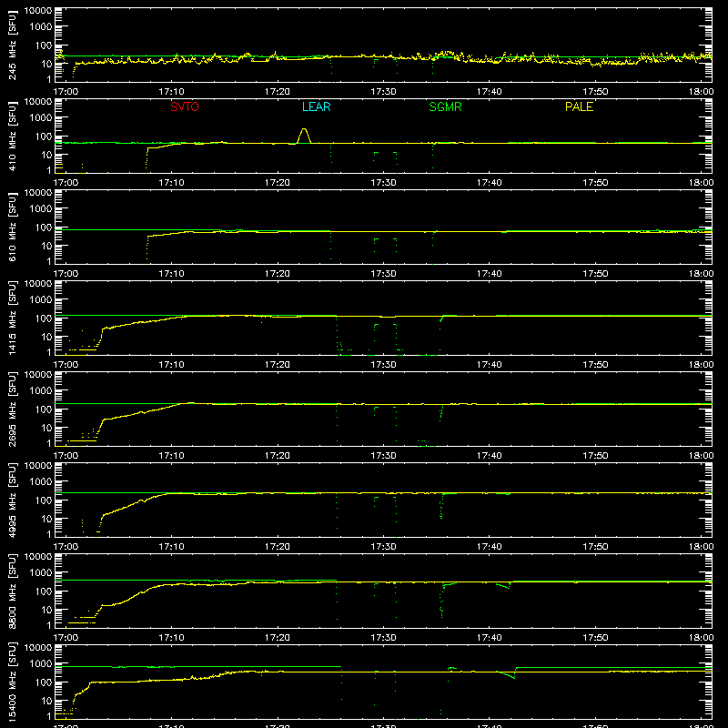The image size is (728, 728).
Task: Click 17:40 tick under the 2695 MHz plot
Action: [490, 456]
